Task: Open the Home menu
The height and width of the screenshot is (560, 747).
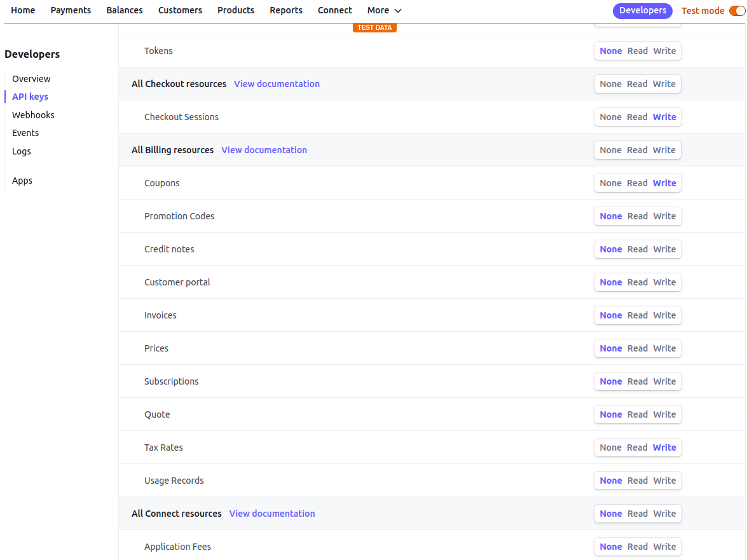Action: click(x=23, y=10)
